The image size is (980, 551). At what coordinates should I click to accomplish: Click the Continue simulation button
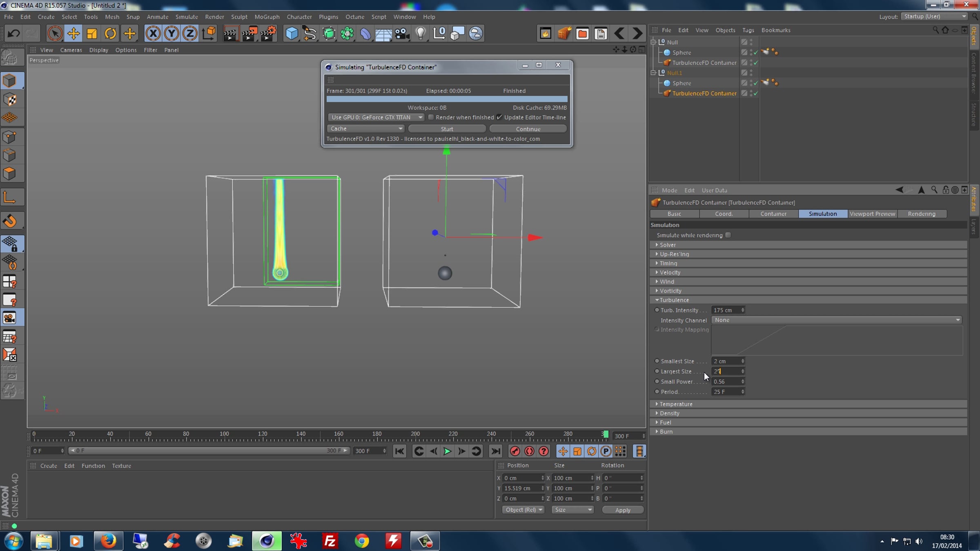[x=528, y=129]
